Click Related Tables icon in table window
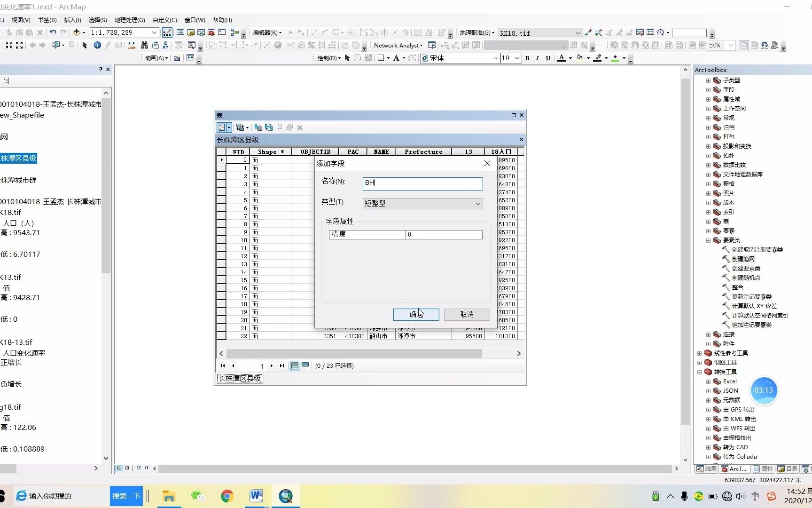The image size is (812, 508). coord(240,127)
